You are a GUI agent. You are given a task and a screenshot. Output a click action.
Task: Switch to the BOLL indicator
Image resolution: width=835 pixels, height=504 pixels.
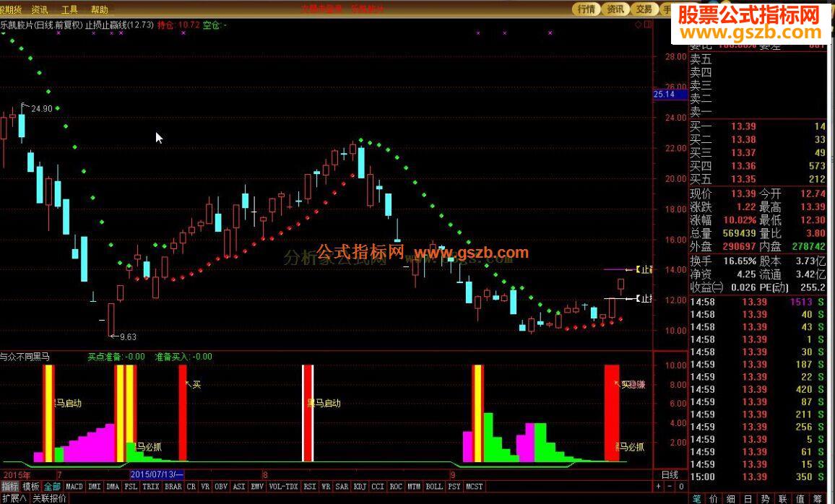point(434,487)
